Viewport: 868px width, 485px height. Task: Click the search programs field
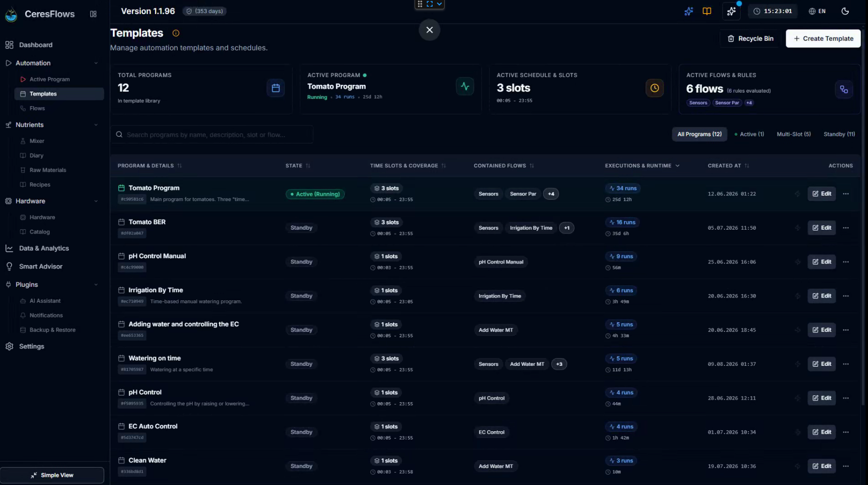[x=212, y=135]
